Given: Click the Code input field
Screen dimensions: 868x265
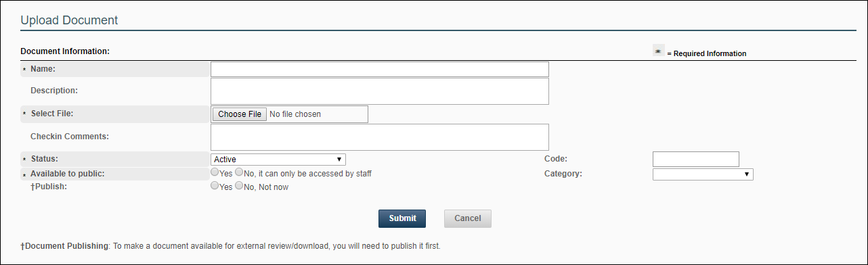Looking at the screenshot, I should 696,159.
